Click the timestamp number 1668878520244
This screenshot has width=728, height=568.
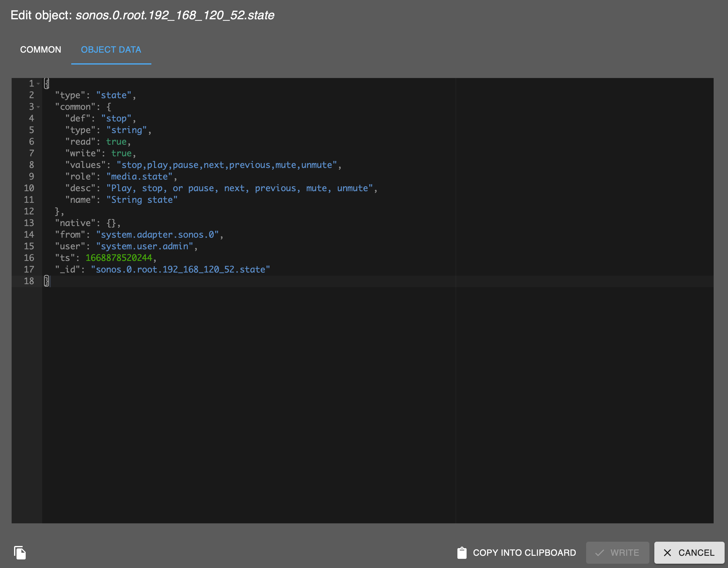[x=119, y=258]
